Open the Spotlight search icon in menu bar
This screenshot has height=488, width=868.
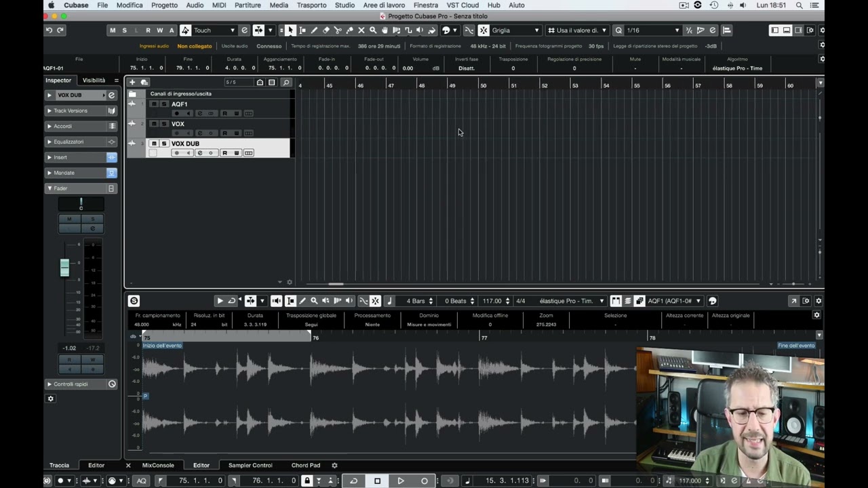[800, 5]
